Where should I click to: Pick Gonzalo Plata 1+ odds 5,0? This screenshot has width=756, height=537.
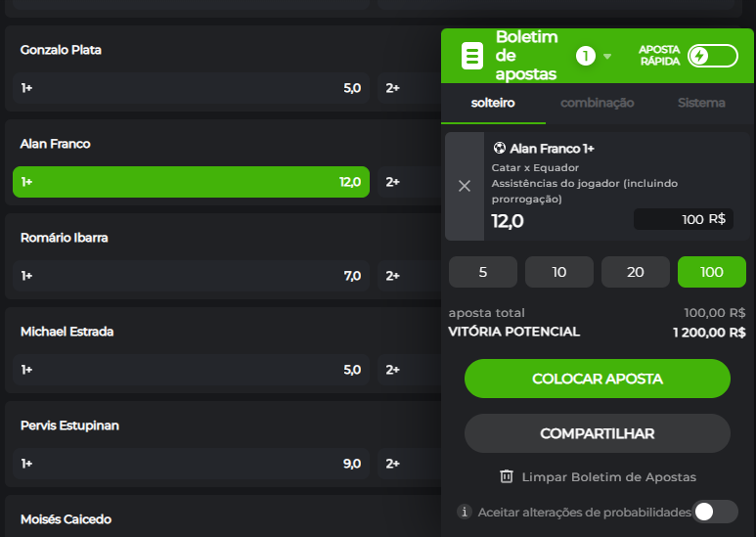(191, 88)
